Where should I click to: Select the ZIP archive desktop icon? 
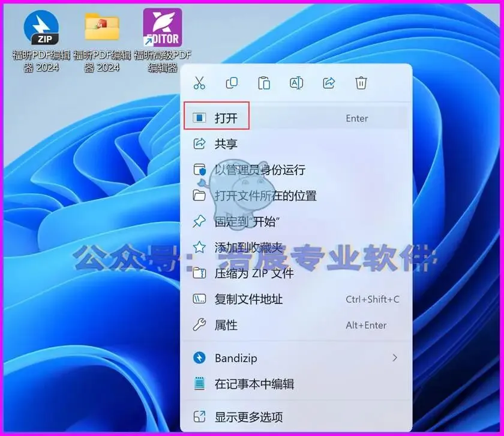pos(41,28)
